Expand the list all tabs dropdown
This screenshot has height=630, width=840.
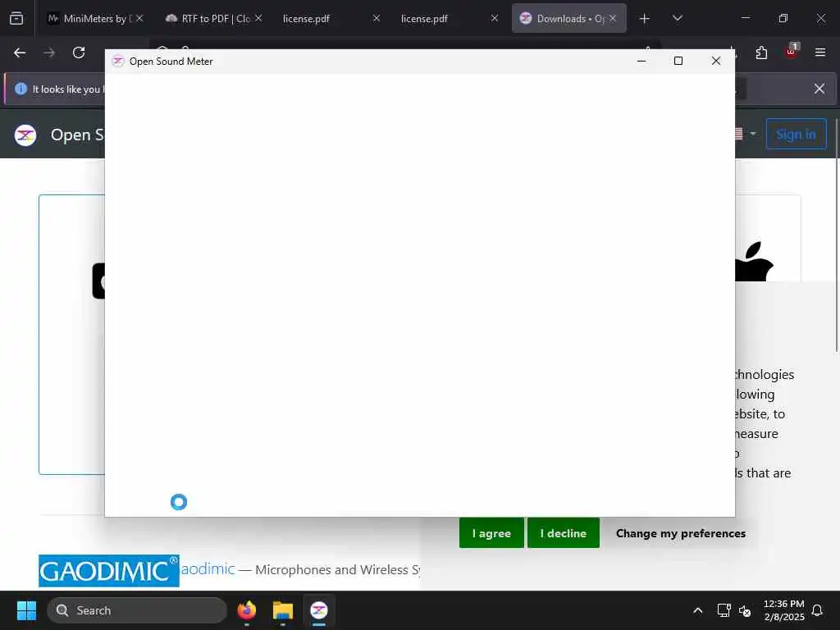[677, 18]
